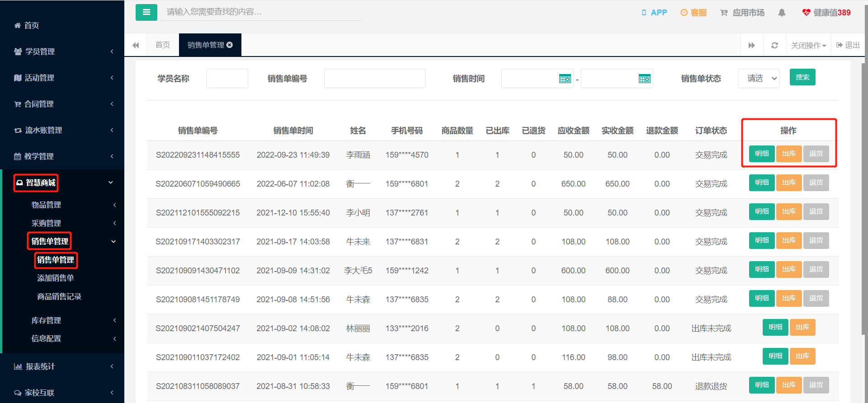Expand 教学管理 sidebar menu

(x=62, y=156)
